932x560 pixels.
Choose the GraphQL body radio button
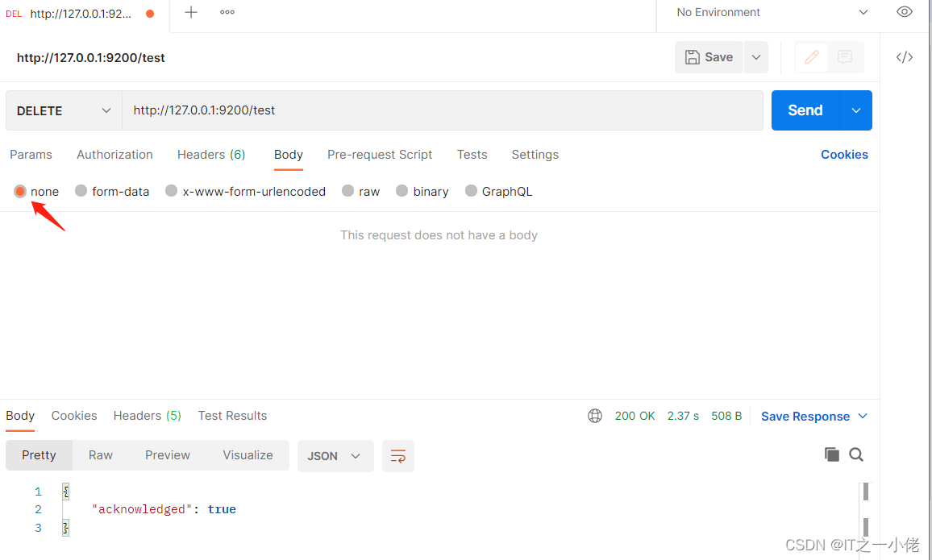click(471, 191)
